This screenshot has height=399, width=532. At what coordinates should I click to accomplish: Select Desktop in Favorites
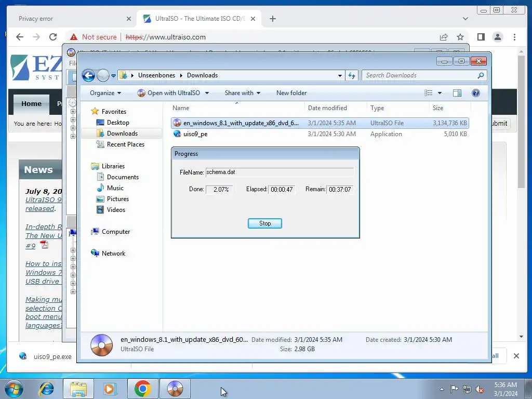tap(113, 123)
